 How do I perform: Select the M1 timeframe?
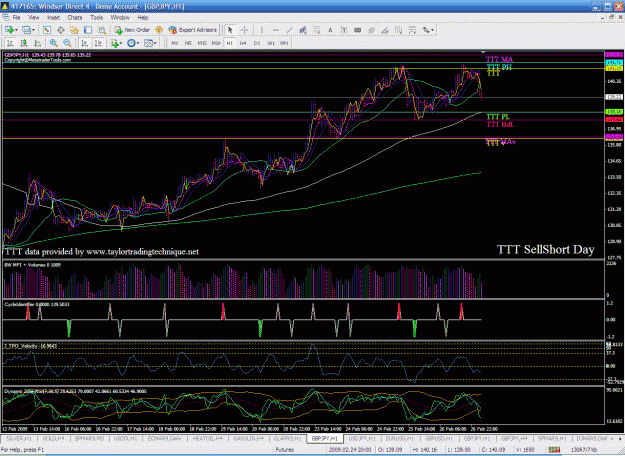coord(175,43)
